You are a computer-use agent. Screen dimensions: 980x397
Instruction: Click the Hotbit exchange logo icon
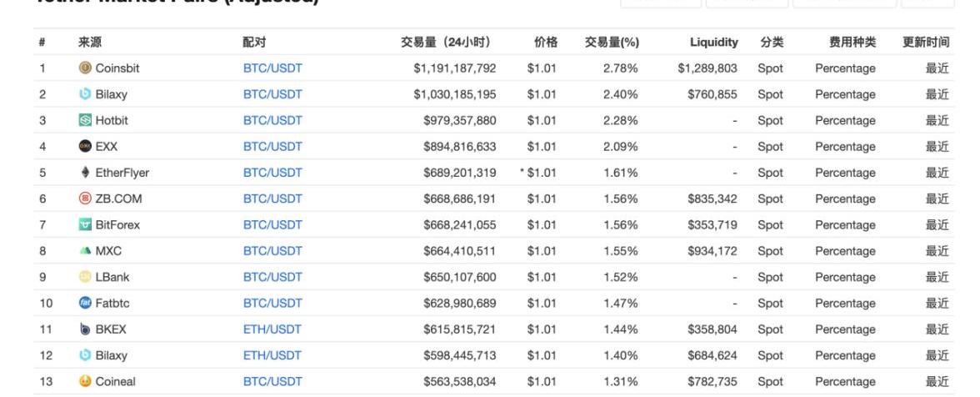85,120
